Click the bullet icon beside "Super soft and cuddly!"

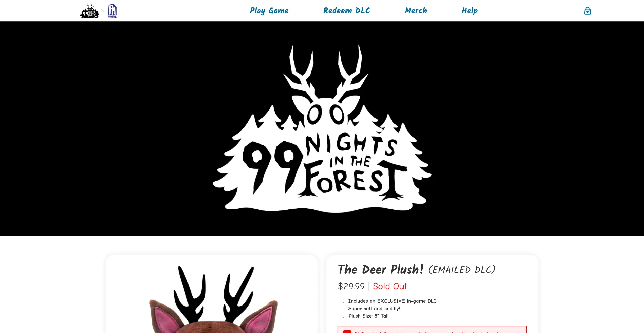coord(344,309)
